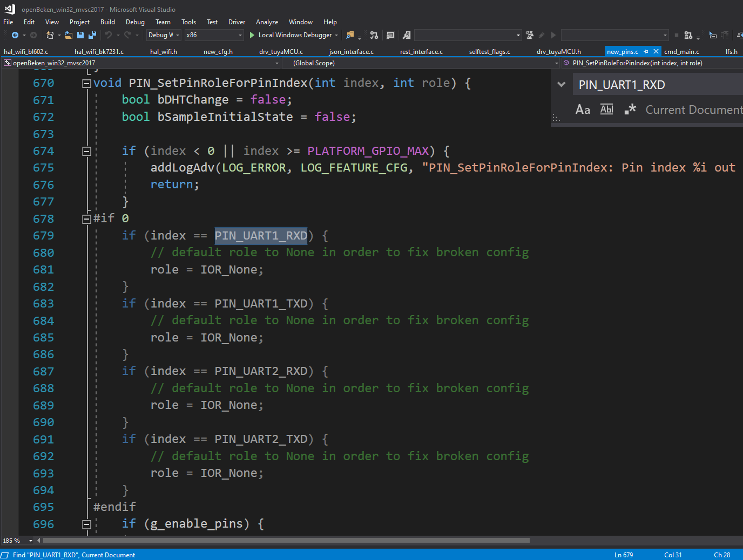This screenshot has height=560, width=743.
Task: Click the Save file floppy icon
Action: coord(80,35)
